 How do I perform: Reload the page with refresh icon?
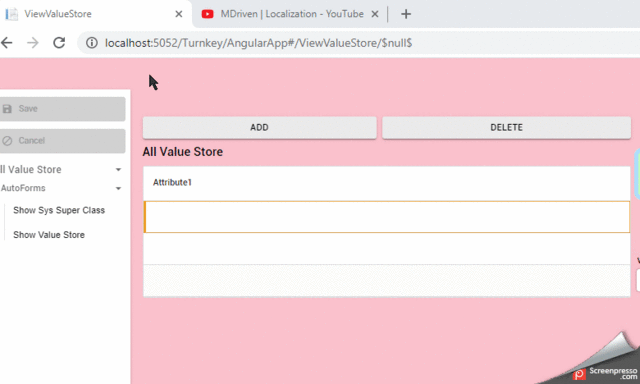[x=59, y=42]
